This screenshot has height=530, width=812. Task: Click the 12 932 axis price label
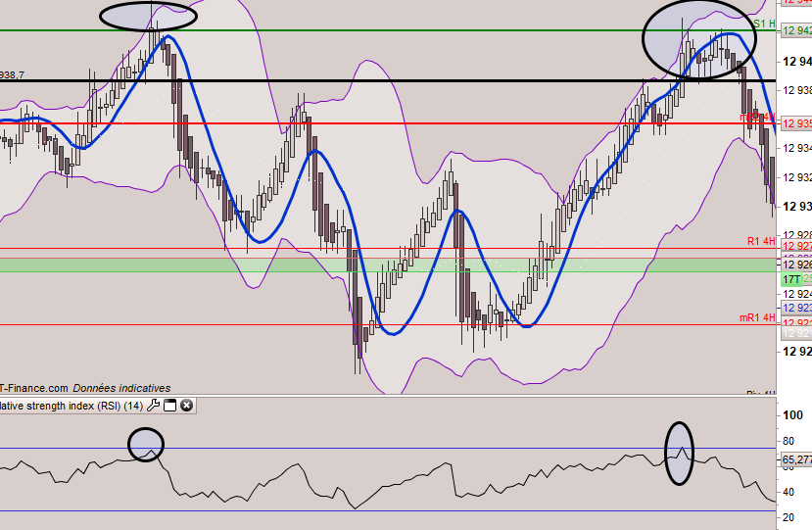(797, 177)
